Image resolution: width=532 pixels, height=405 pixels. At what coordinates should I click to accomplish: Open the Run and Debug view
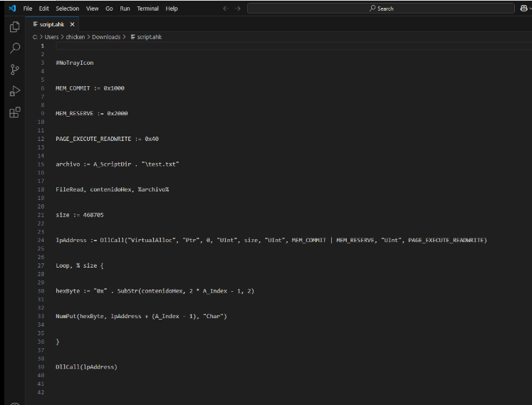pyautogui.click(x=15, y=91)
